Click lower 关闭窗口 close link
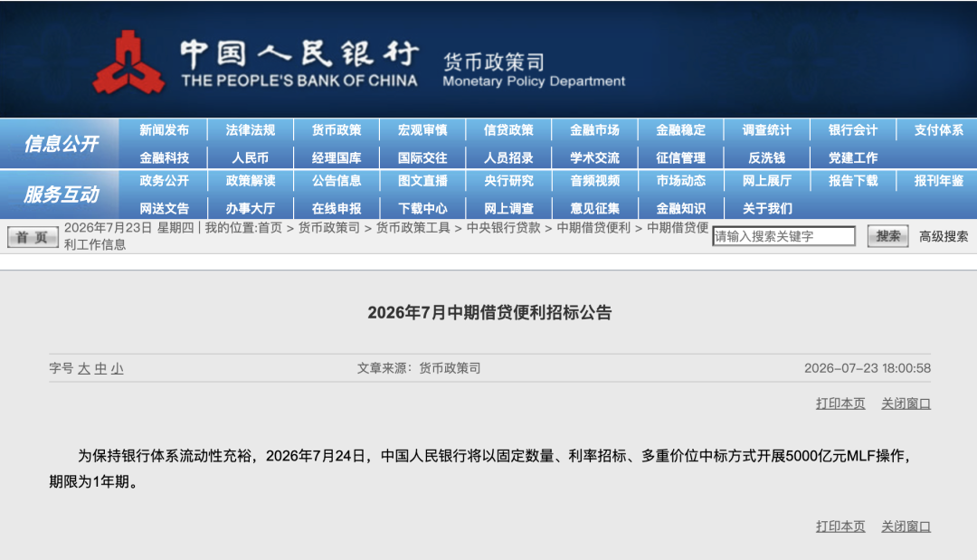Viewport: 977px width, 560px height. coord(906,527)
